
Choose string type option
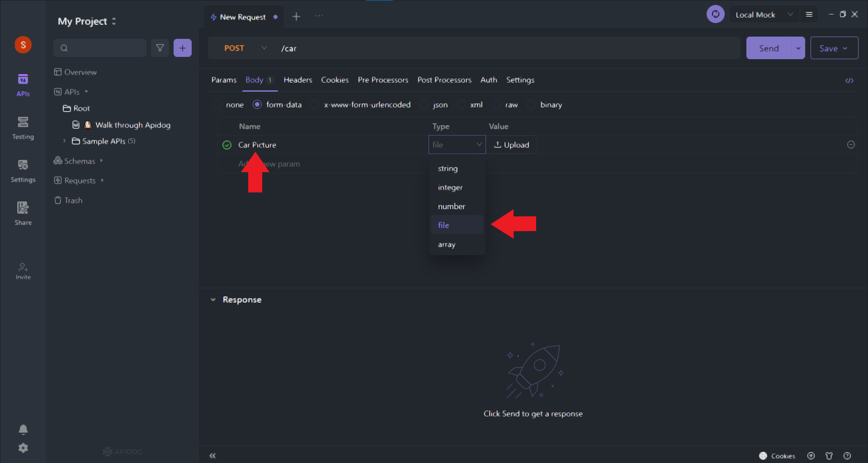click(x=457, y=168)
